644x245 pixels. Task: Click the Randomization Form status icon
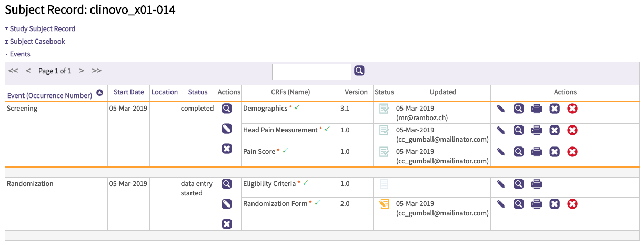pos(384,204)
